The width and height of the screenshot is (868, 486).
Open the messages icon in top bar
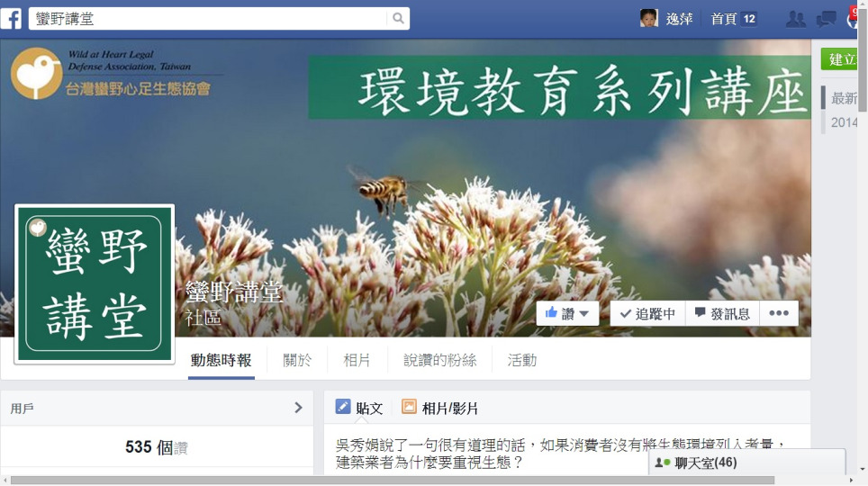coord(826,20)
